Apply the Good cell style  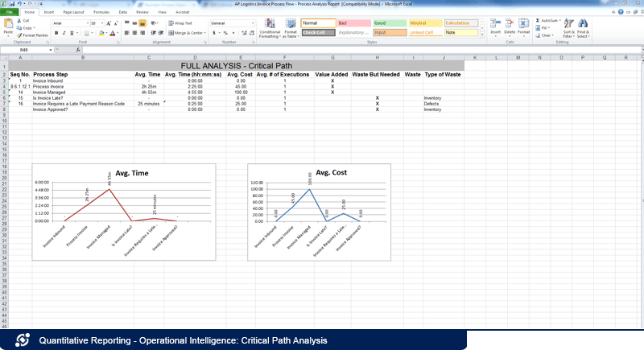point(388,23)
